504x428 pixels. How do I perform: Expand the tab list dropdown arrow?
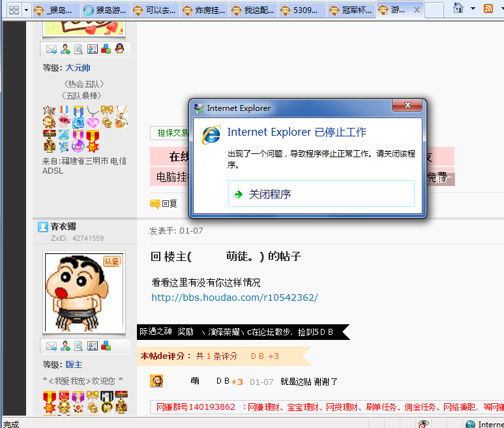tap(26, 10)
